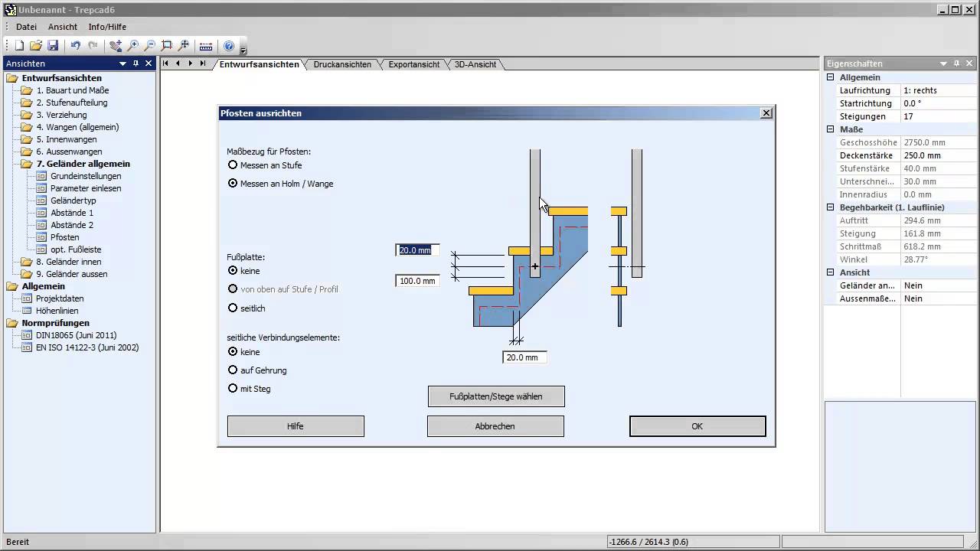Screen dimensions: 980x551
Task: Go to previous tab with the navigation arrow
Action: [178, 64]
